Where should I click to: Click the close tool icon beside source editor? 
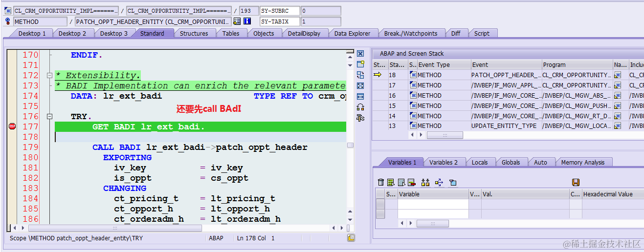(360, 54)
